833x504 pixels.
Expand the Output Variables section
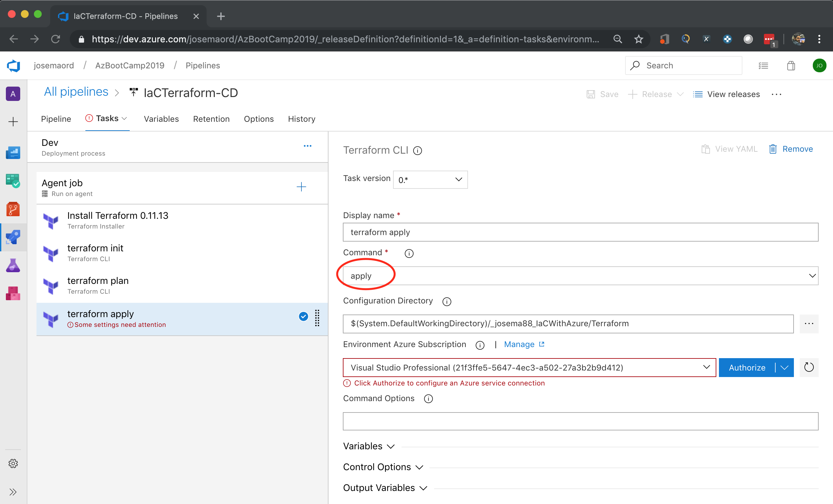[x=385, y=488]
